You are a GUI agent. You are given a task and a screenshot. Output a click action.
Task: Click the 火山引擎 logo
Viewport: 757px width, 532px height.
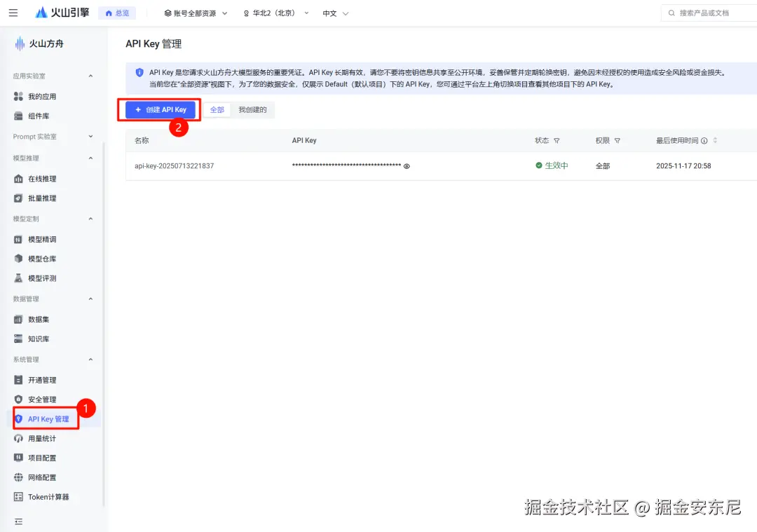[x=62, y=13]
